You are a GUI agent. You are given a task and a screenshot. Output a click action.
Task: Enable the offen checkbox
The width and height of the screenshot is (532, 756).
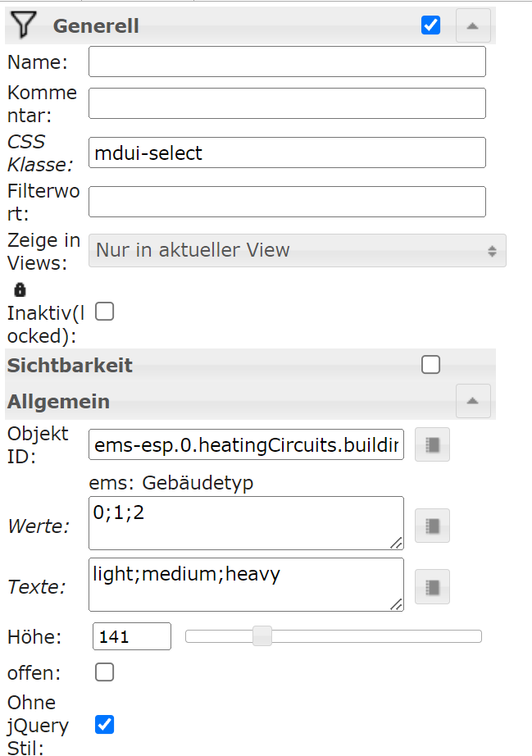pyautogui.click(x=104, y=673)
